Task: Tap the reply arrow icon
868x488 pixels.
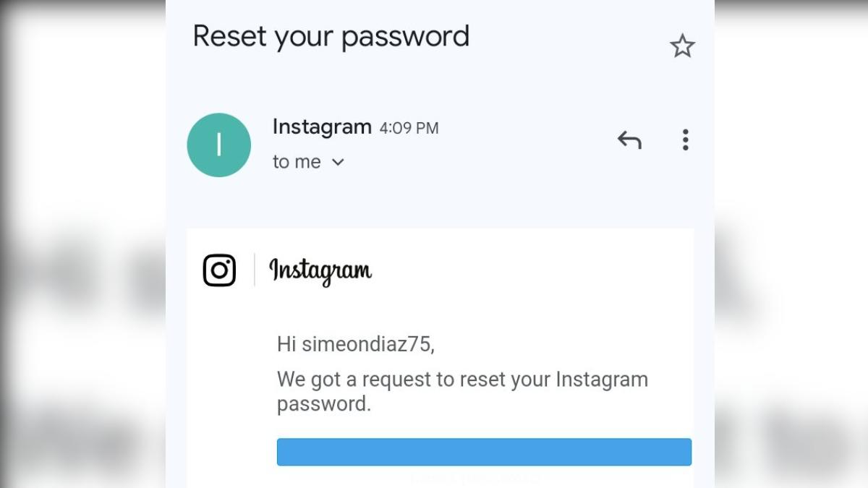Action: point(629,140)
